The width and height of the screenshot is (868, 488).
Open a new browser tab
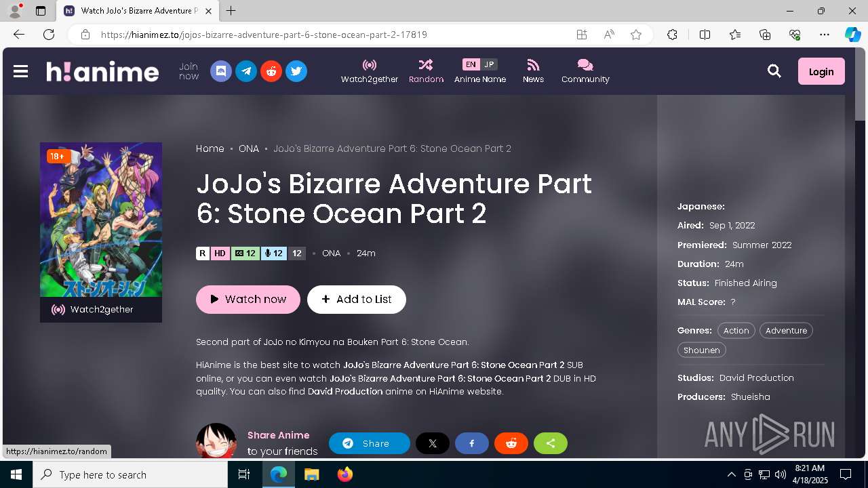(x=231, y=11)
